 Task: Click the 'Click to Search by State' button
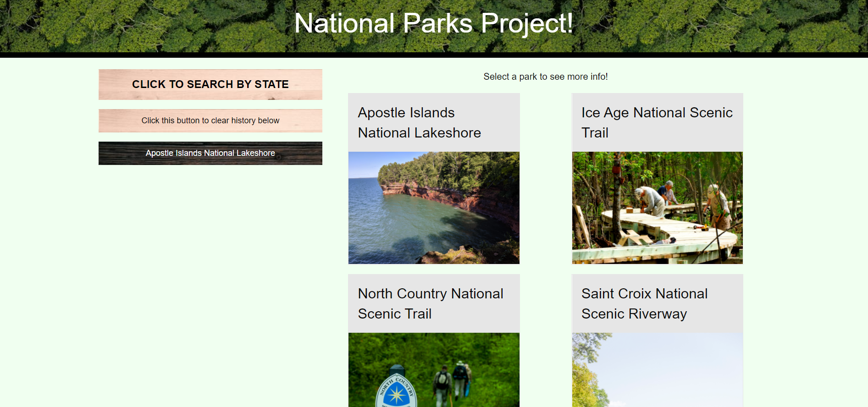(210, 84)
